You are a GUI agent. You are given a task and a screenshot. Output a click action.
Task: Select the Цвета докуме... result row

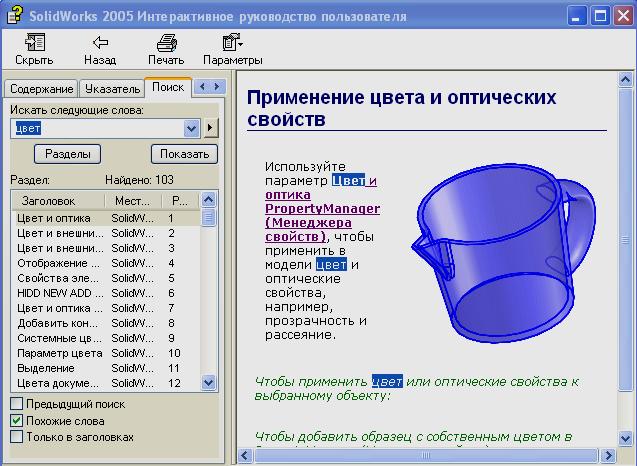(x=106, y=384)
